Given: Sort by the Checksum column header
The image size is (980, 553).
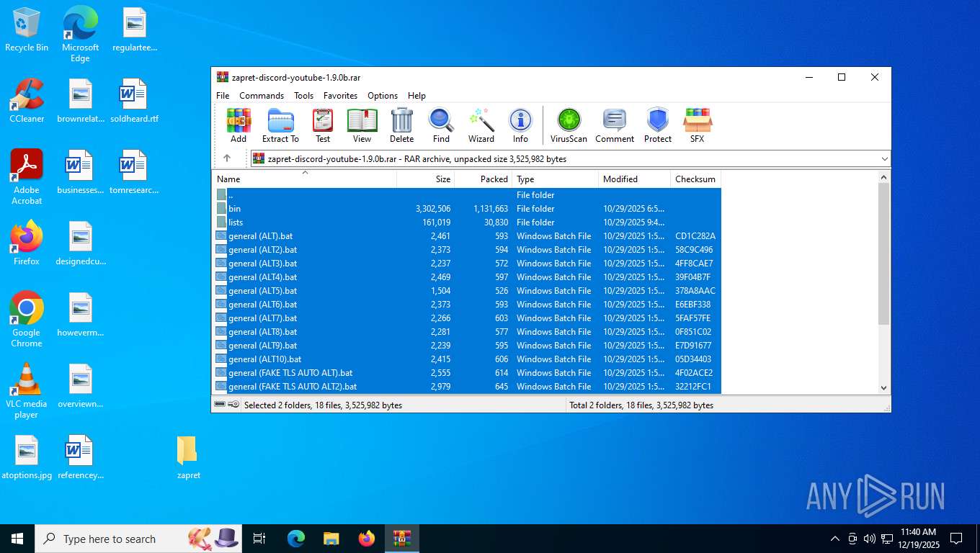Looking at the screenshot, I should pos(695,179).
